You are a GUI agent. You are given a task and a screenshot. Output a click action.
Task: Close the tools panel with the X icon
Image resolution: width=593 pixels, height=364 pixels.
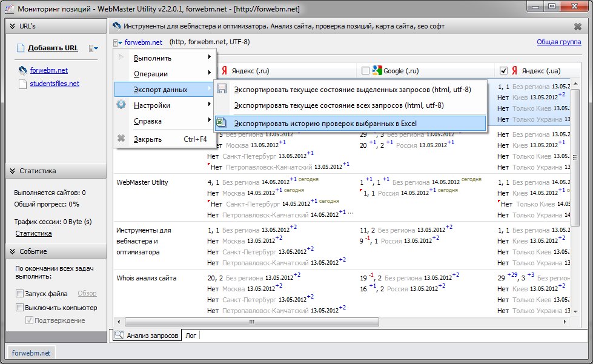(577, 27)
